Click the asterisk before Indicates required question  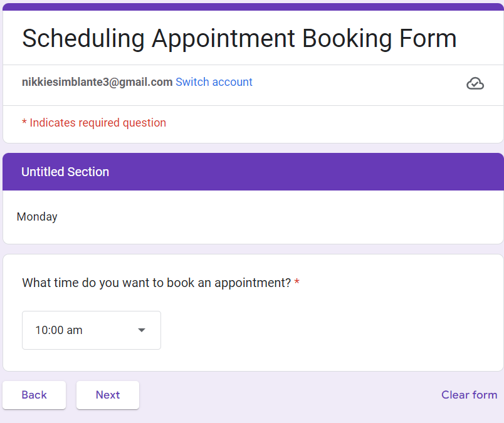(24, 123)
